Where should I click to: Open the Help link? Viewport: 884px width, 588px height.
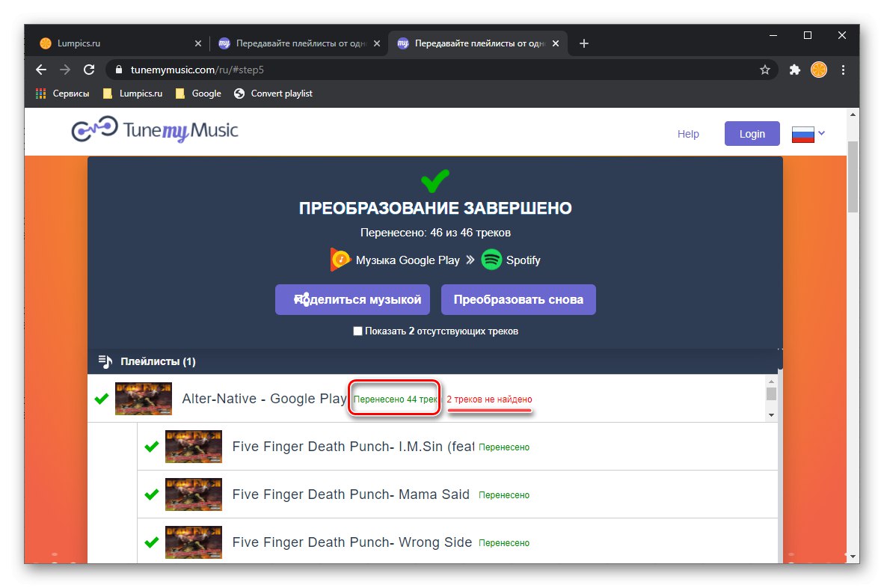688,134
